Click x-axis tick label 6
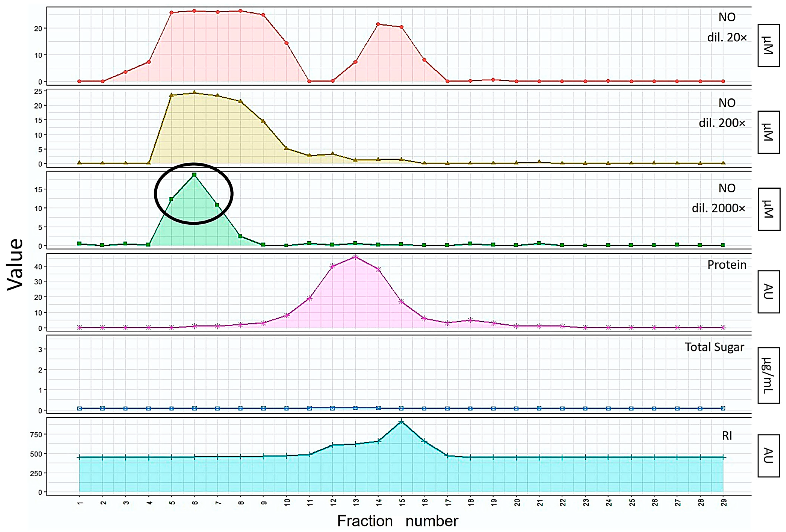 [195, 503]
